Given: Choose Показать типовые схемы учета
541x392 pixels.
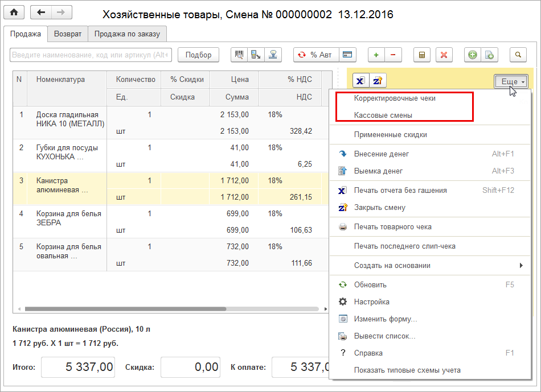Looking at the screenshot, I should click(430, 370).
